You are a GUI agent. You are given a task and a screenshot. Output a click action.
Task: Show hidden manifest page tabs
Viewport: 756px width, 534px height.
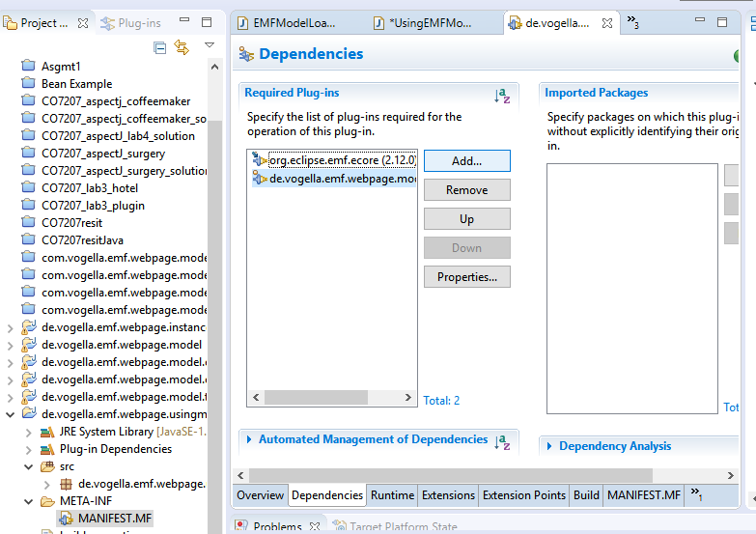point(696,493)
